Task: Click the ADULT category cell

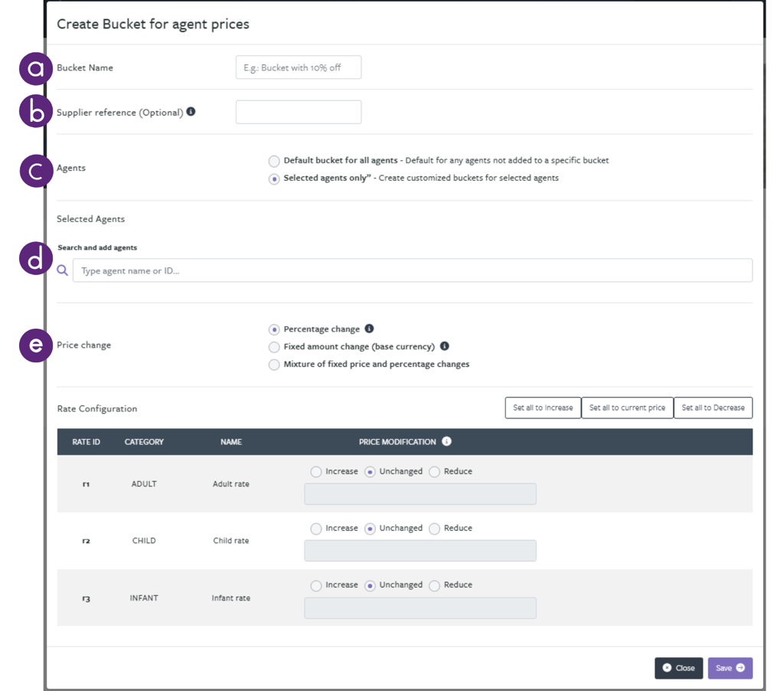Action: coord(144,484)
